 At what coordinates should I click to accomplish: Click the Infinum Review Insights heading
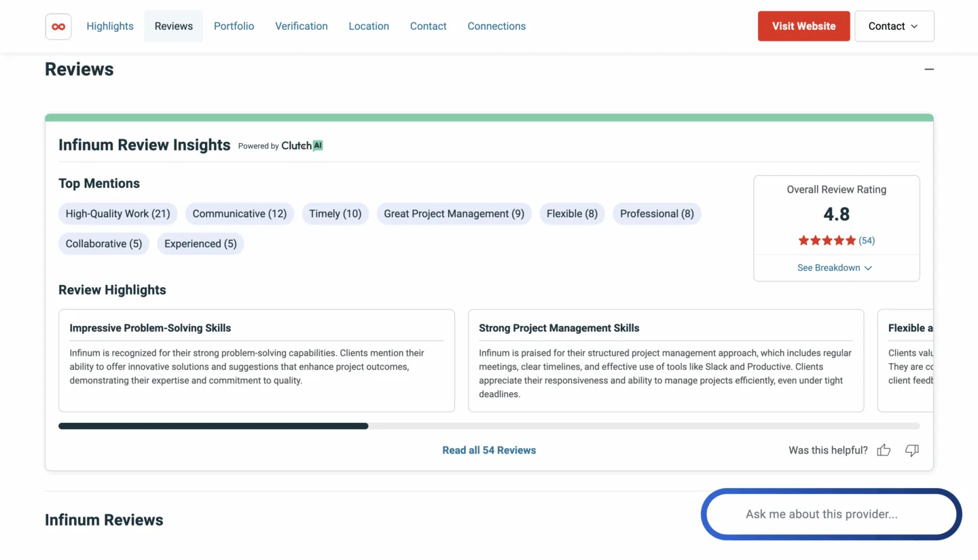coord(145,145)
